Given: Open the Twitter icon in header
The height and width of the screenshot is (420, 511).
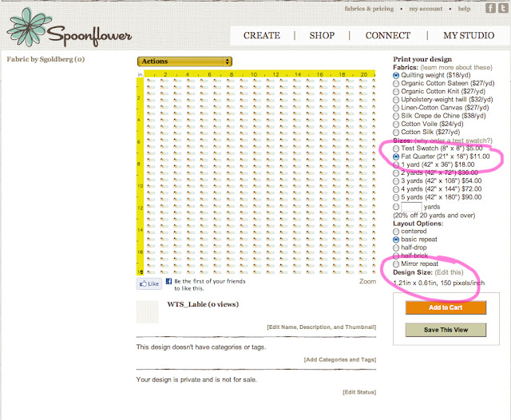Looking at the screenshot, I should pyautogui.click(x=503, y=8).
